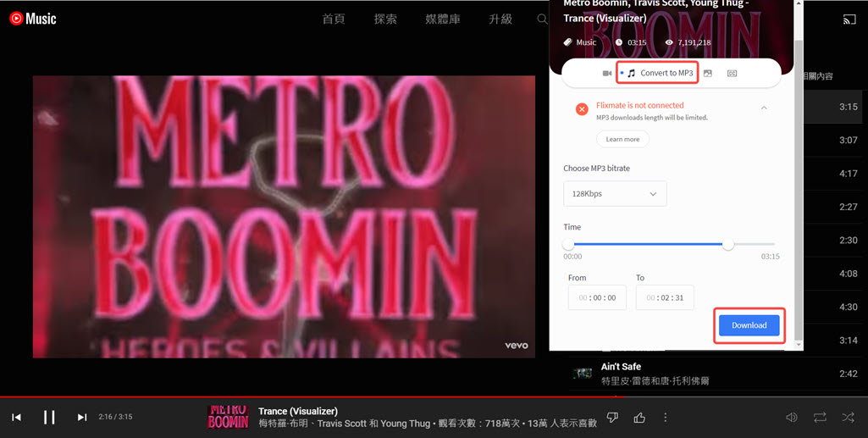
Task: Select the video download camera icon
Action: (606, 73)
